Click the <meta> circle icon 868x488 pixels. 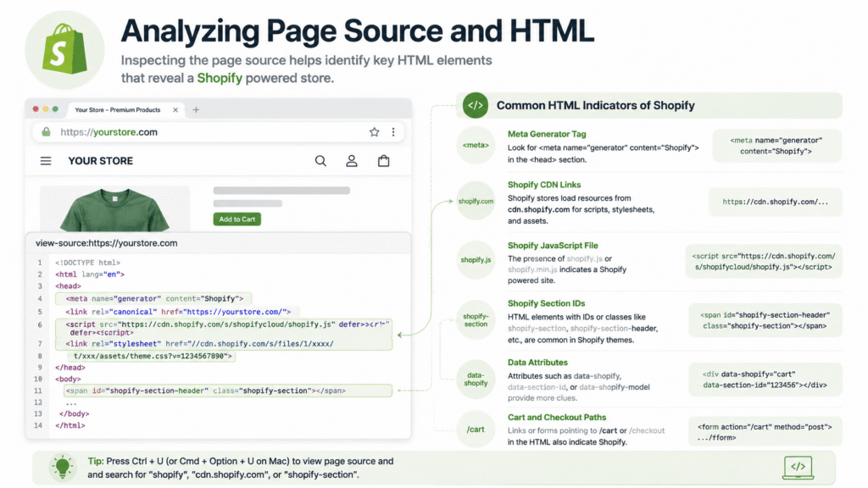476,145
